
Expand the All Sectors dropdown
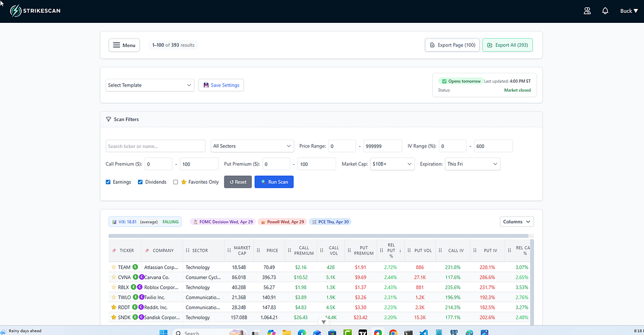pos(252,146)
